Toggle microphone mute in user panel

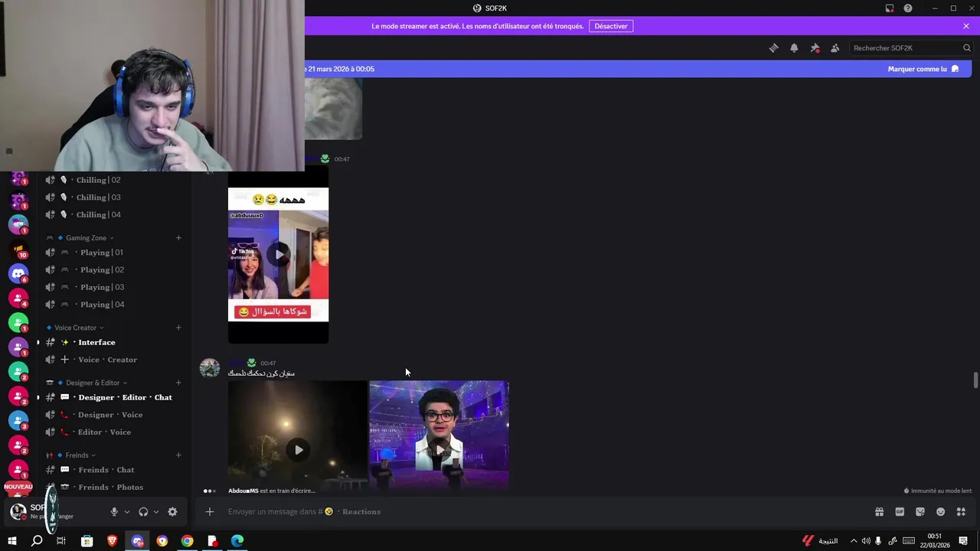[x=114, y=512]
